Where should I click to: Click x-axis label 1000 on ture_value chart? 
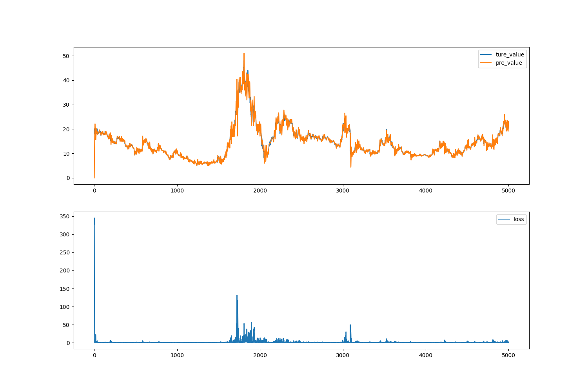click(x=177, y=191)
